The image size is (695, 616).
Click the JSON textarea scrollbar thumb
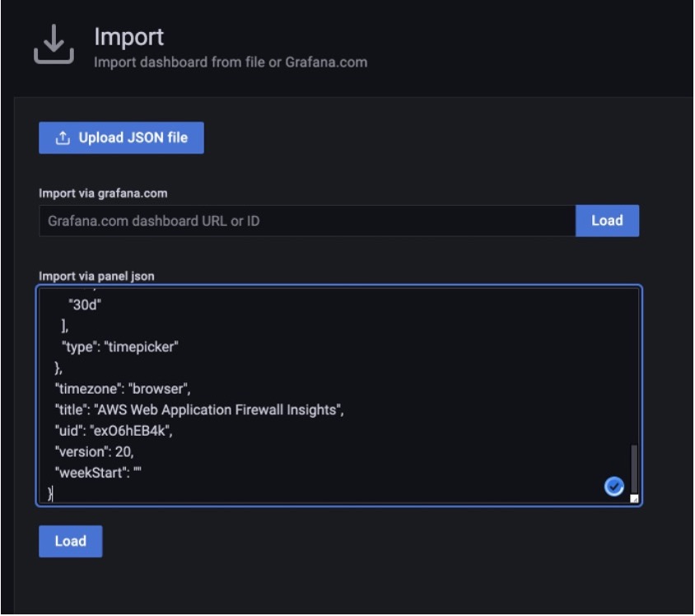tap(634, 469)
